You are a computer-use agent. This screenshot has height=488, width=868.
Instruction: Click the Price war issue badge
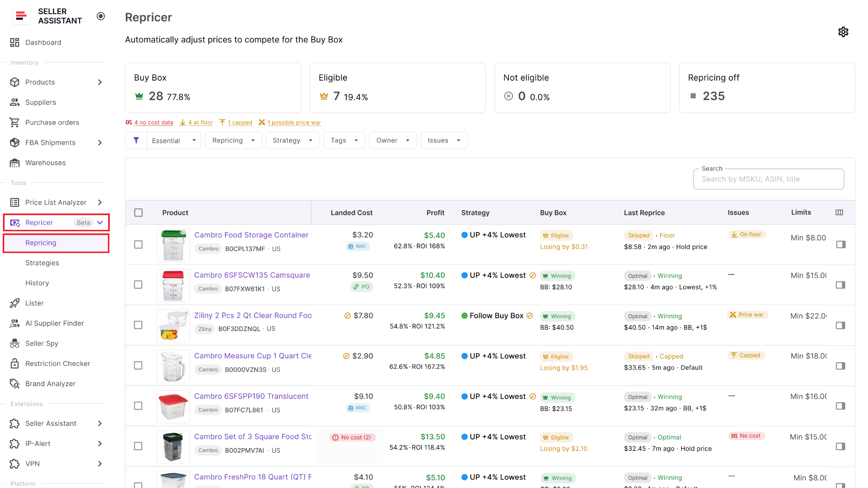(x=747, y=315)
